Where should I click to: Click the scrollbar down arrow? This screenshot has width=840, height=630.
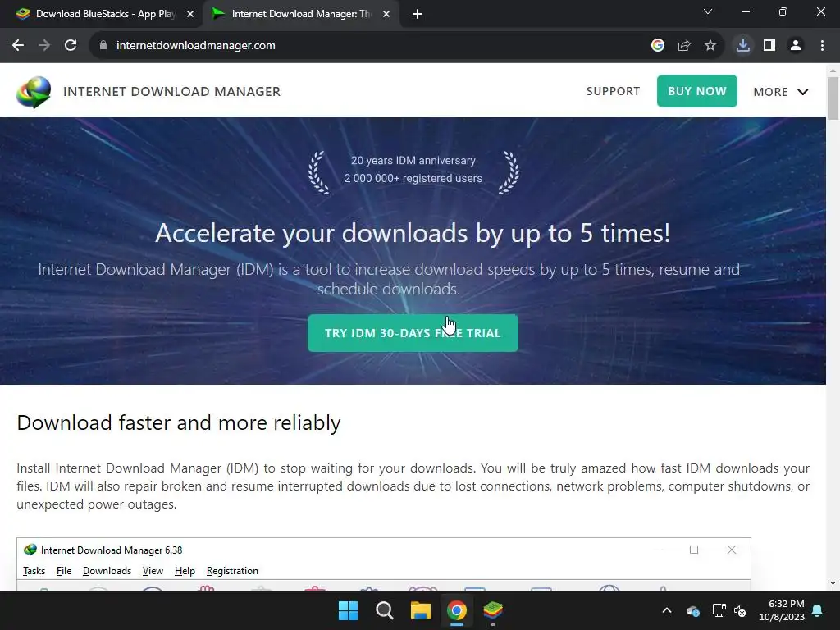pos(833,583)
